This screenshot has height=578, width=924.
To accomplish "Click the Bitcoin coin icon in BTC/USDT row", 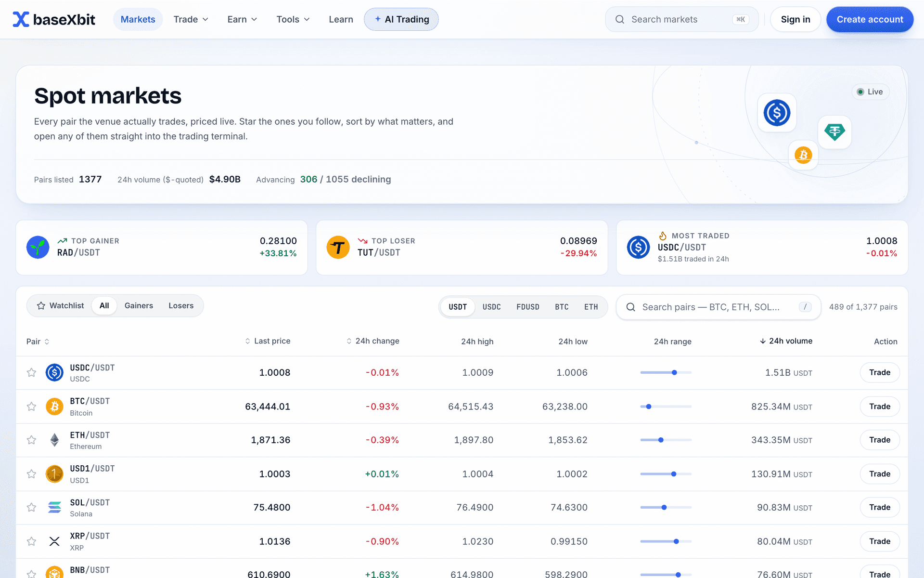I will 54,407.
